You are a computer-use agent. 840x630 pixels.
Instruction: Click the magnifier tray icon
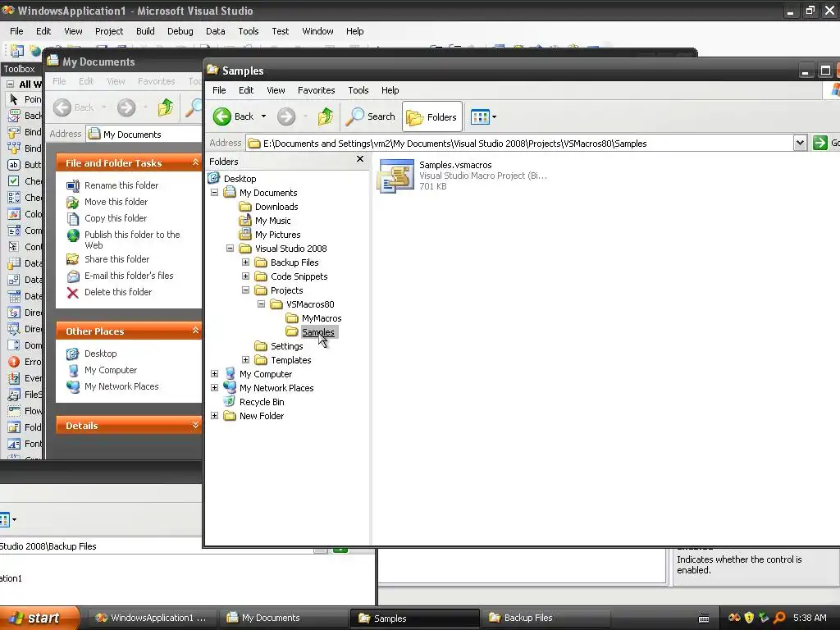[779, 618]
